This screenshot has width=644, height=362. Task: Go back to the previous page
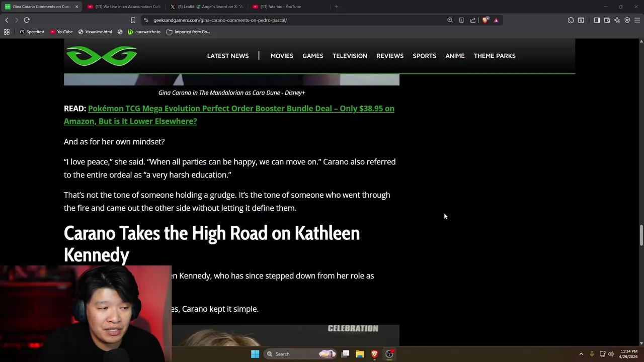[x=7, y=20]
